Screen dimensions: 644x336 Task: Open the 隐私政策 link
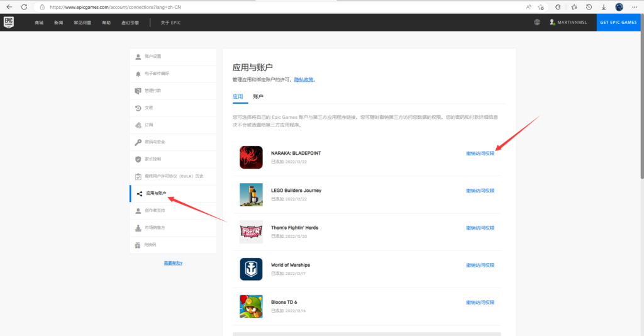coord(304,80)
